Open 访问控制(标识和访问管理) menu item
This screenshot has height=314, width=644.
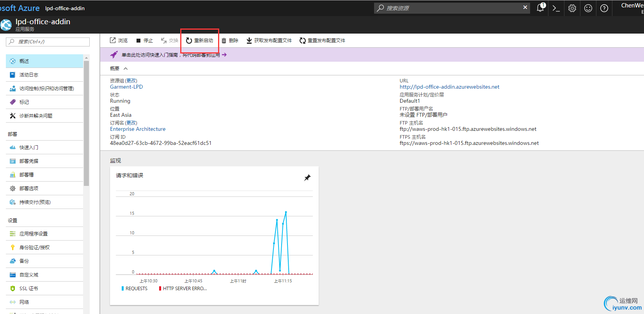(44, 89)
